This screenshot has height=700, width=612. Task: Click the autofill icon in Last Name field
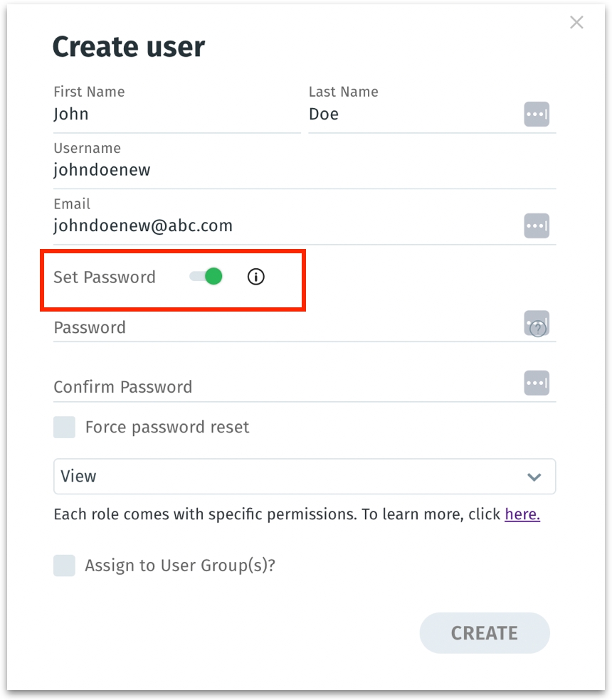tap(537, 114)
